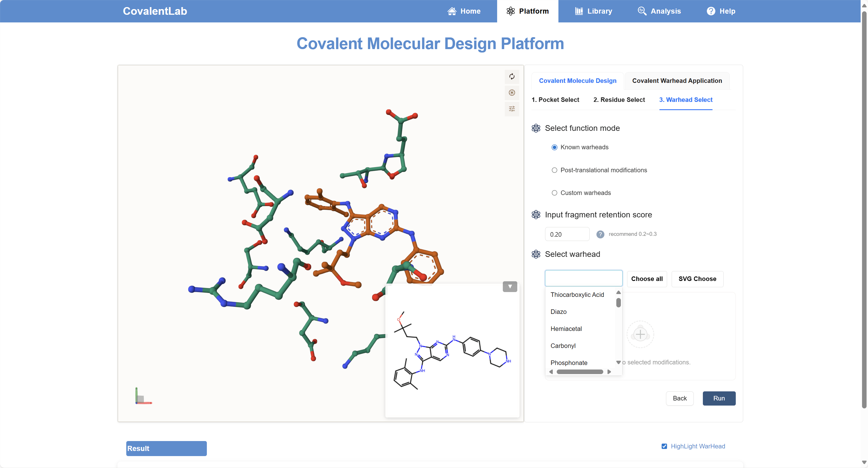Click the Library books icon
Screen dimensions: 868x468
pyautogui.click(x=579, y=11)
